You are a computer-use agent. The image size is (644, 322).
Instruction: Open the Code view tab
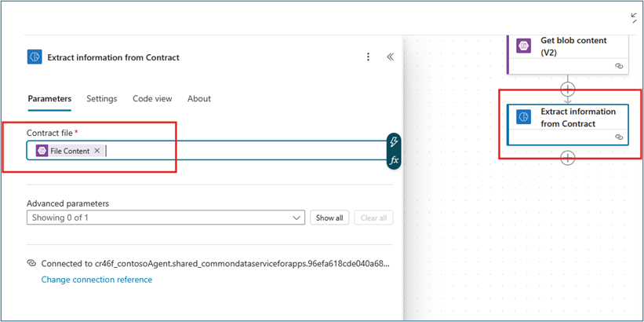[152, 99]
